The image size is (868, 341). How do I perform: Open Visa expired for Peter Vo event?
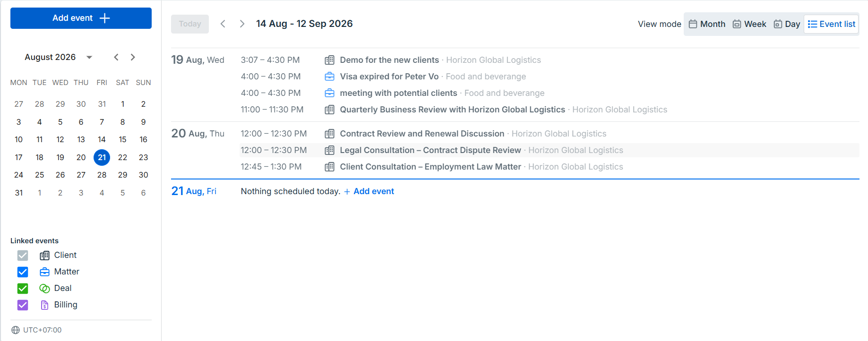pos(389,77)
